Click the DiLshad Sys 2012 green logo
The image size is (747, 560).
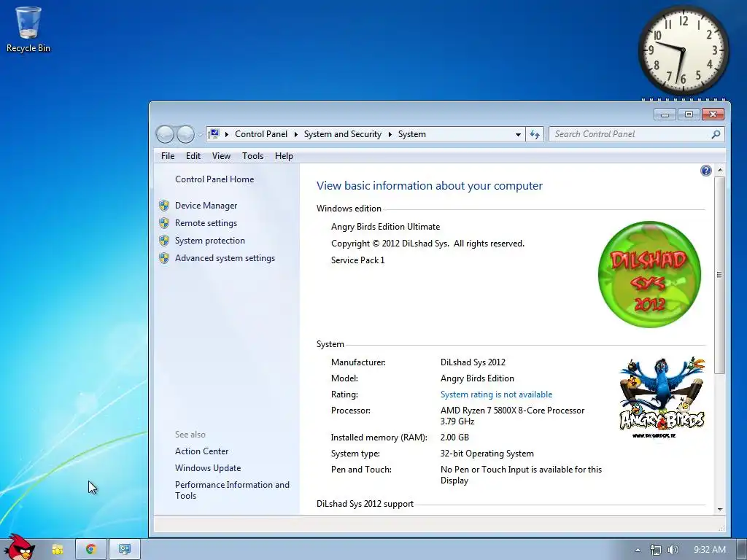tap(649, 274)
